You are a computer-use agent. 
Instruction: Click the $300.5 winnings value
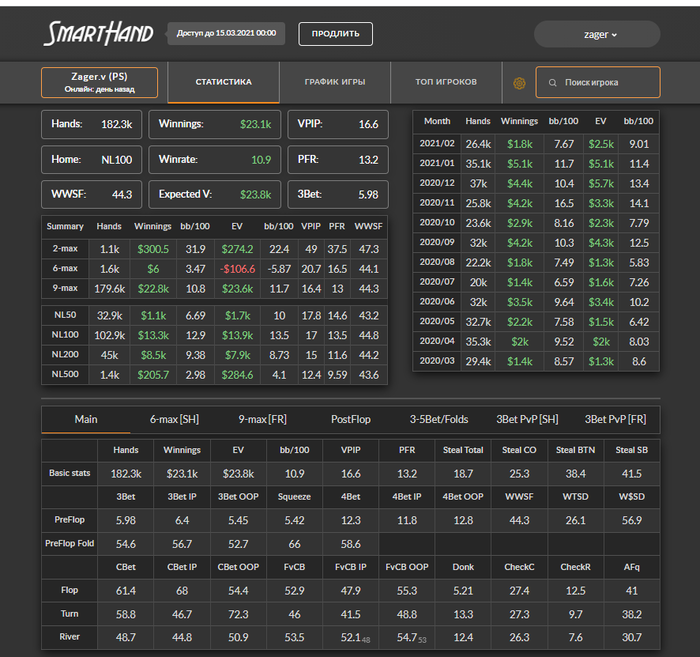[153, 249]
